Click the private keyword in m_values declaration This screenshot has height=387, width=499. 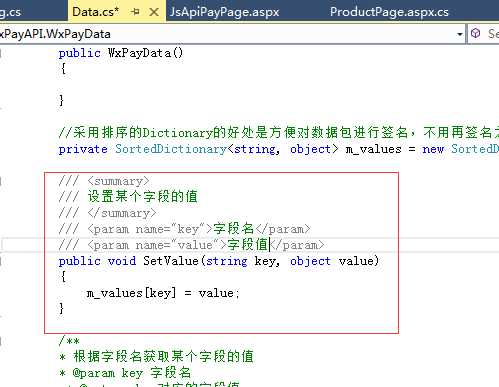coord(83,149)
